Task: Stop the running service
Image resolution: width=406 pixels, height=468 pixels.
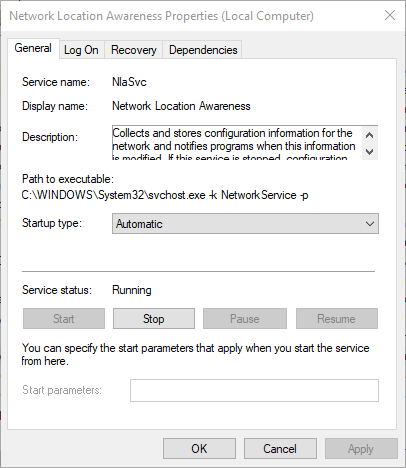Action: [154, 319]
